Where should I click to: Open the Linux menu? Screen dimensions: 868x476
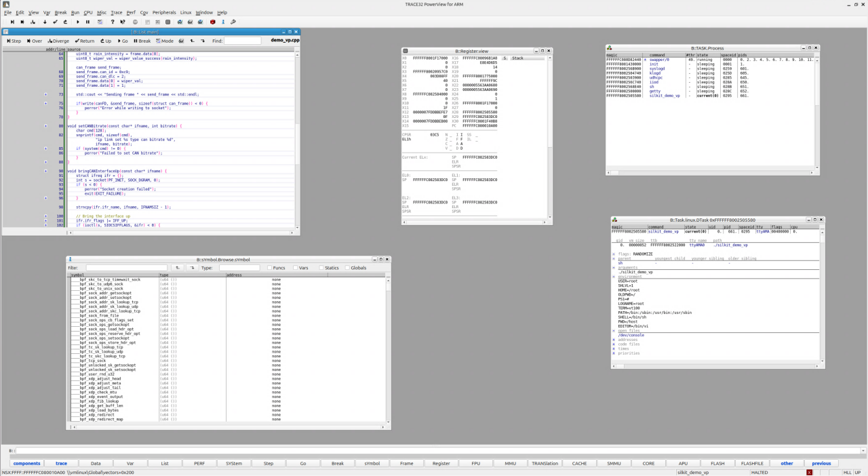(x=186, y=12)
